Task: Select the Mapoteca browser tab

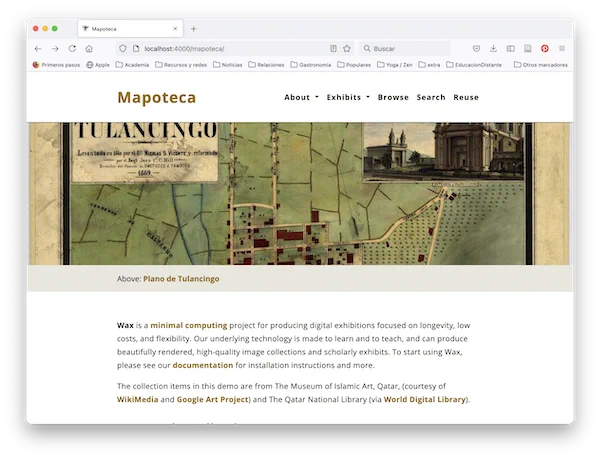Action: [130, 29]
